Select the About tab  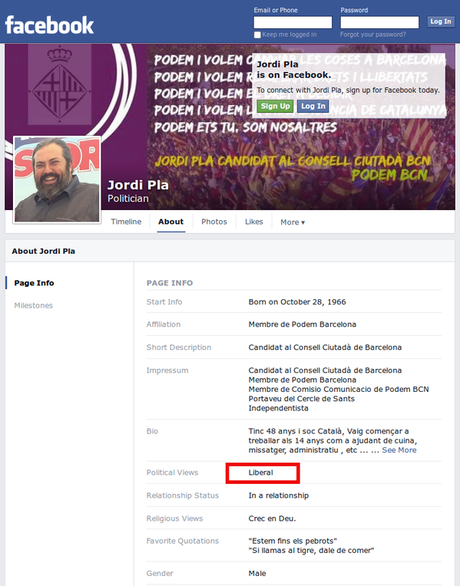pyautogui.click(x=171, y=222)
